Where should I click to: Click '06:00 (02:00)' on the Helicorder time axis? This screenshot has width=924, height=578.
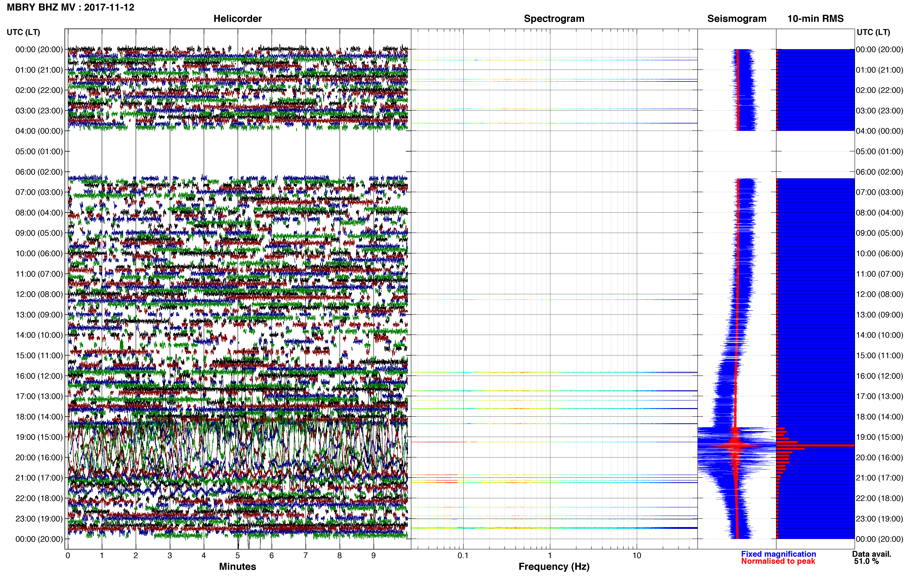39,172
